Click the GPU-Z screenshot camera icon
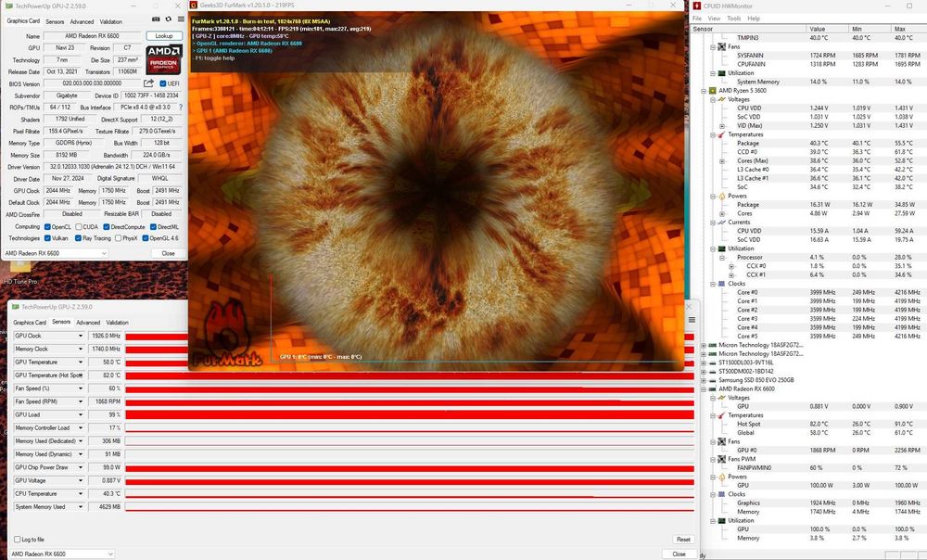Viewport: 927px width, 560px height. tap(156, 19)
